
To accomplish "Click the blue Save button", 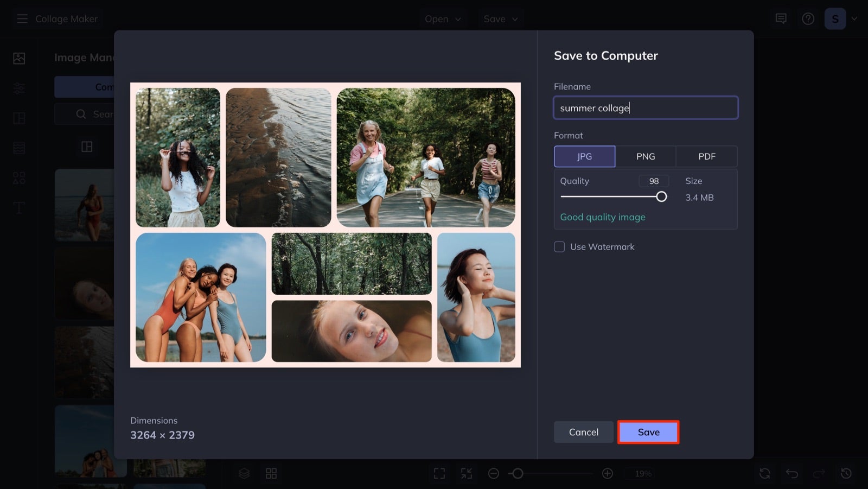I will (648, 432).
